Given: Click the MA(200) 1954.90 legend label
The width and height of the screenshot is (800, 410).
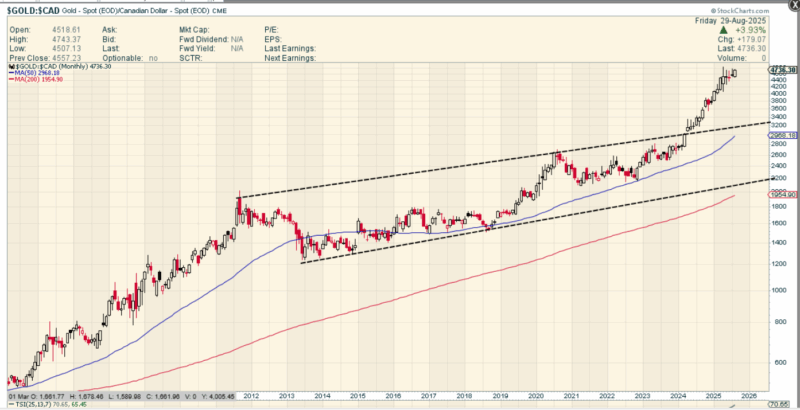Looking at the screenshot, I should [39, 80].
